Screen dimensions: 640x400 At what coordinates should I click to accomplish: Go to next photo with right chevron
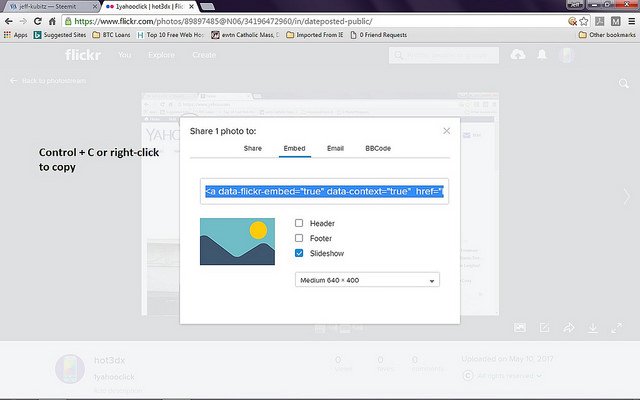[x=627, y=196]
